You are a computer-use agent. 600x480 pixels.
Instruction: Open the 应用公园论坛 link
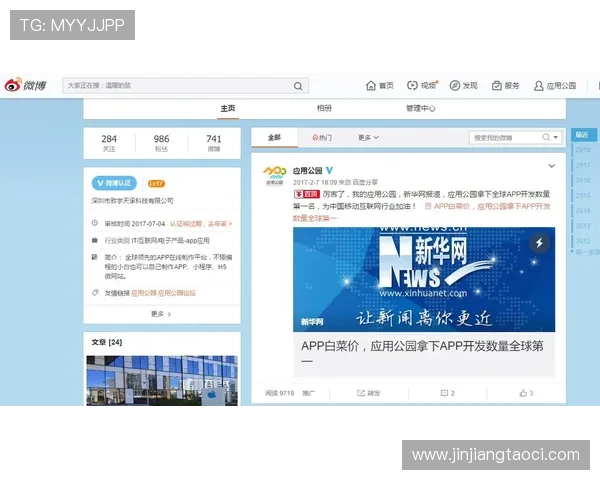click(x=177, y=293)
